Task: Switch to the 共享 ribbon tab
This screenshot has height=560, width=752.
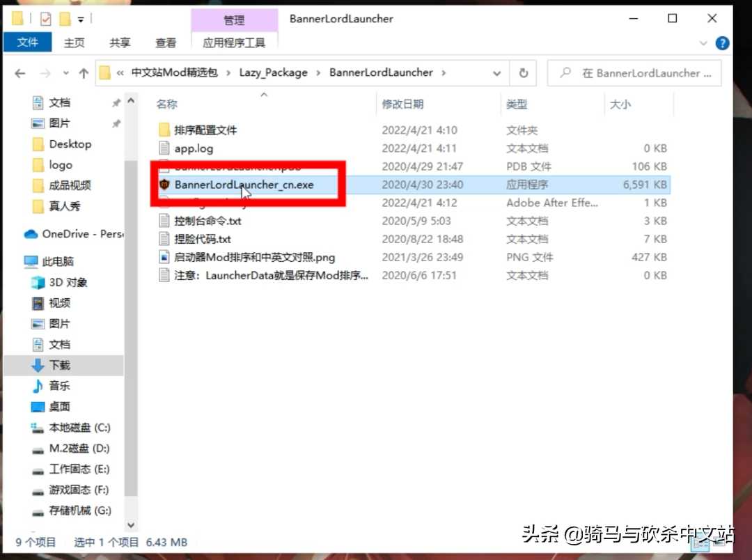Action: pos(120,42)
